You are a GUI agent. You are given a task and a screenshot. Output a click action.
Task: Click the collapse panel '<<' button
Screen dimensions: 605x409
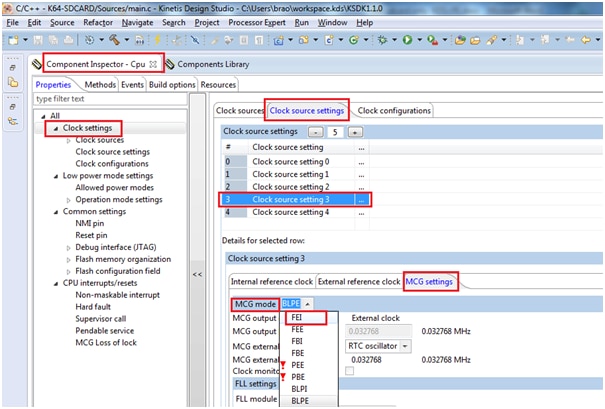click(x=198, y=273)
